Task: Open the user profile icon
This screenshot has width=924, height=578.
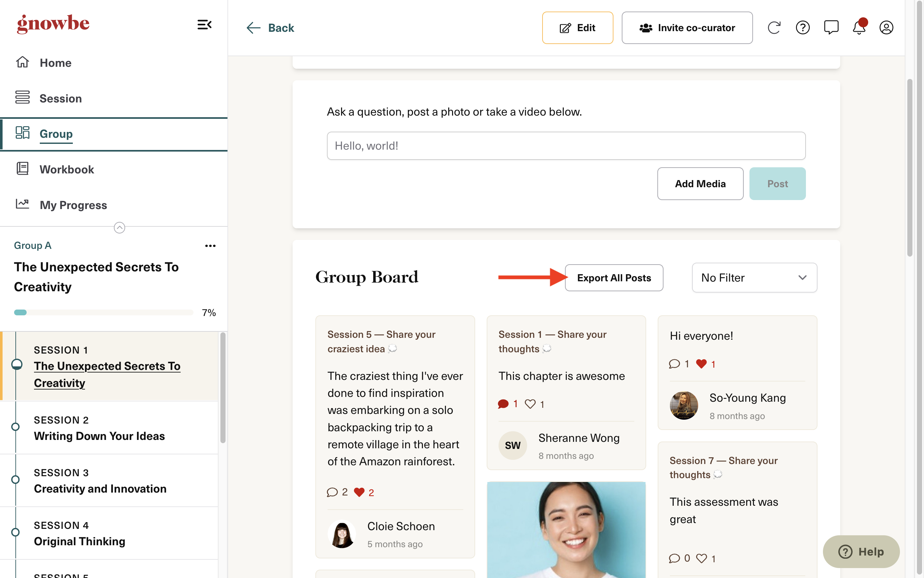Action: pos(886,28)
